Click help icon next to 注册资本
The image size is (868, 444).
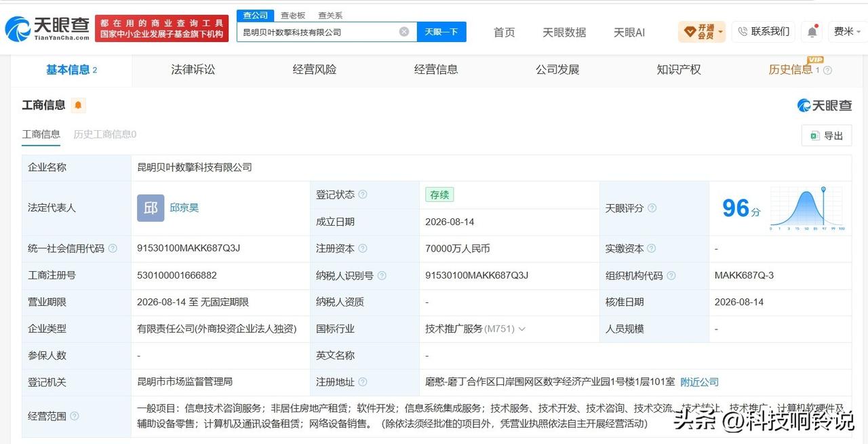click(363, 249)
